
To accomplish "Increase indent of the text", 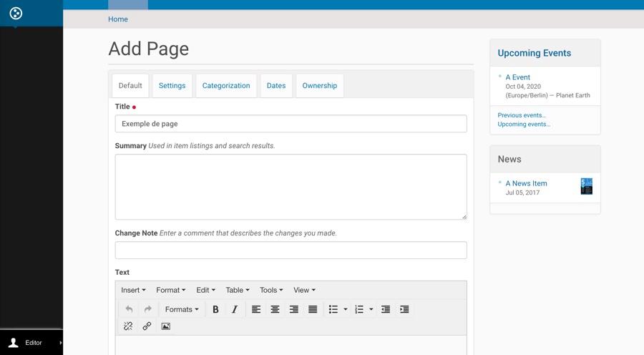I will [404, 309].
